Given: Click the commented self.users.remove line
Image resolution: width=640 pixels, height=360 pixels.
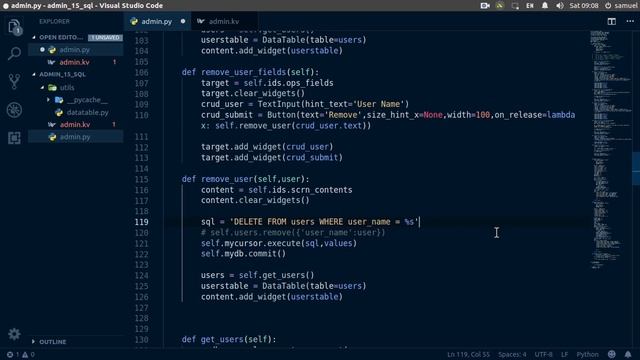Looking at the screenshot, I should click(293, 233).
